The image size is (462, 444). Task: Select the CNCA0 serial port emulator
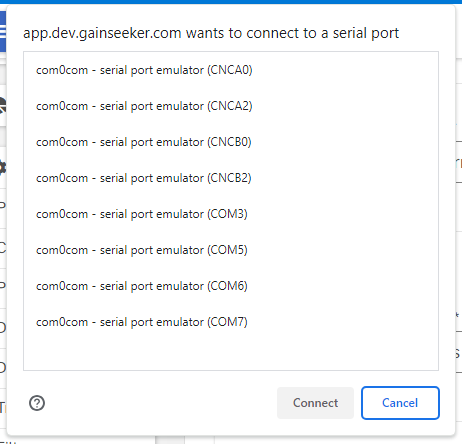pos(231,70)
